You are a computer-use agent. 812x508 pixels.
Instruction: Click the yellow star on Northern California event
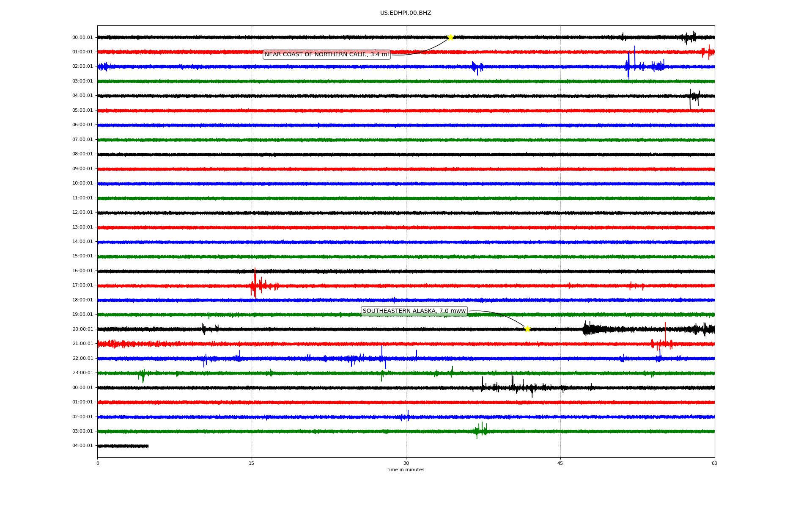click(x=450, y=37)
